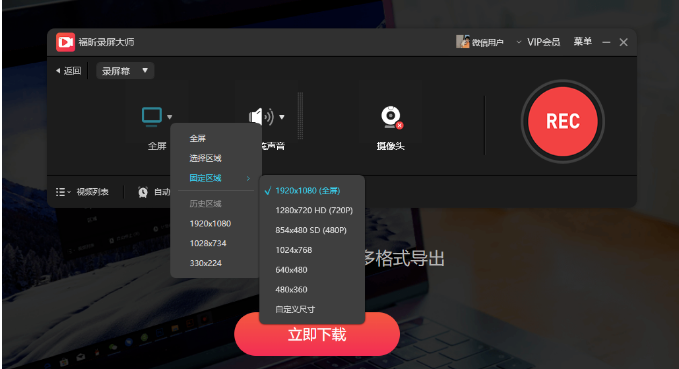Start recording with the REC button
The height and width of the screenshot is (369, 679).
click(x=563, y=121)
